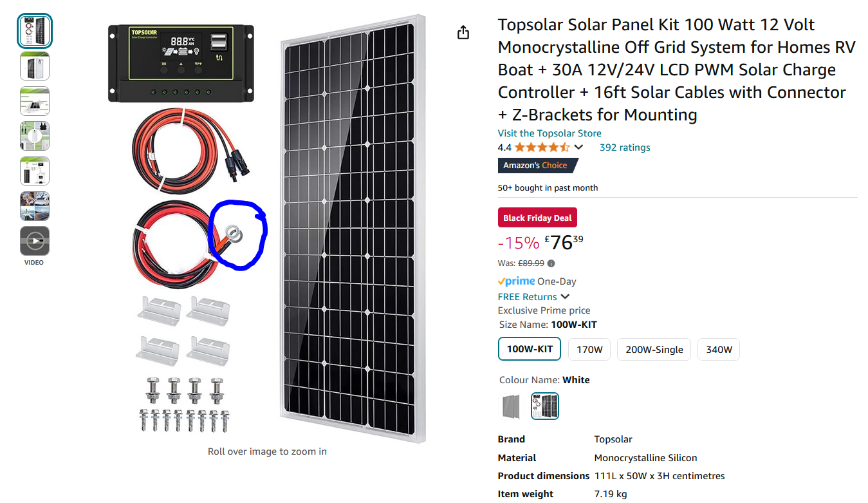Select the first kit thumbnail image

pos(35,31)
